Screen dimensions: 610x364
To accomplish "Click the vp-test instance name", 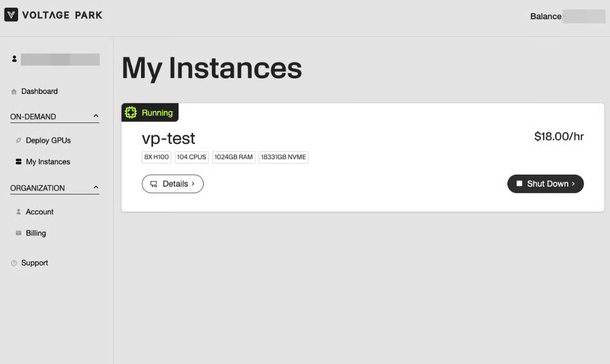I will click(169, 138).
